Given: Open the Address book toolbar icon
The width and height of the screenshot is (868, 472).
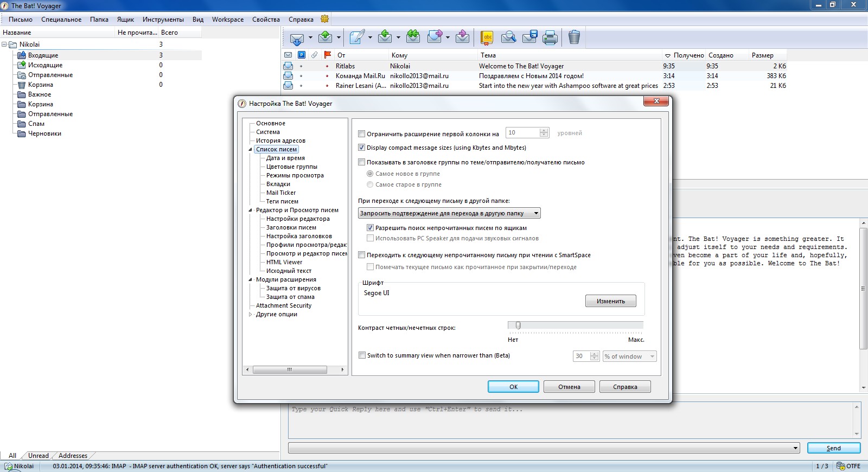Looking at the screenshot, I should pyautogui.click(x=487, y=37).
